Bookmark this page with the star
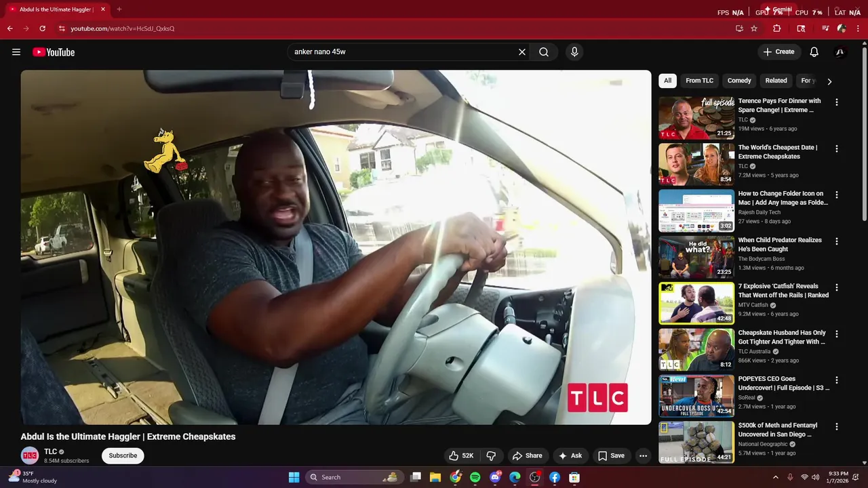This screenshot has height=488, width=868. coord(754,28)
